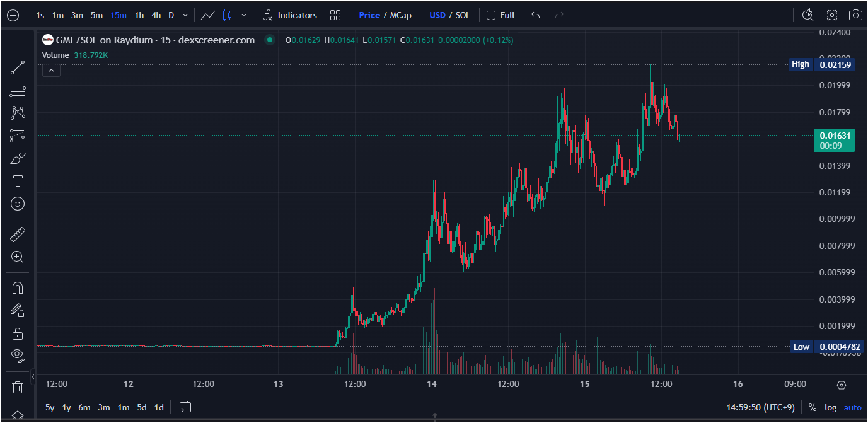
Task: Select the ruler measure tool
Action: click(x=18, y=235)
